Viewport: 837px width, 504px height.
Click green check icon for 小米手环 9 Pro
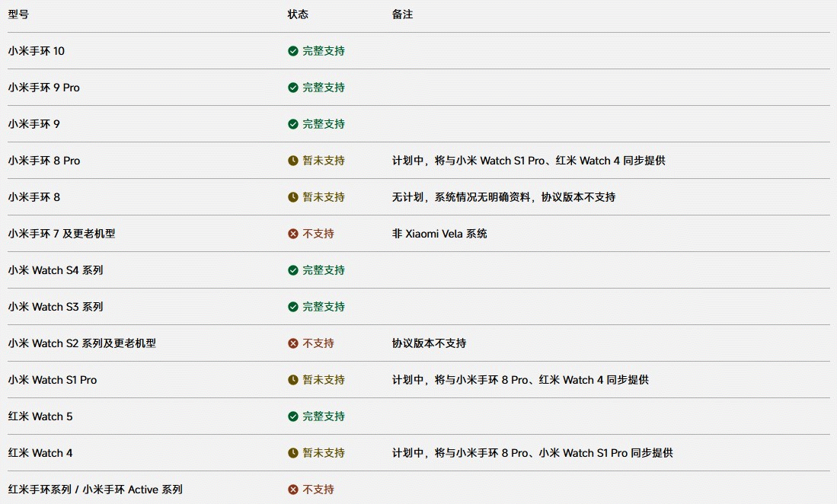click(x=293, y=88)
